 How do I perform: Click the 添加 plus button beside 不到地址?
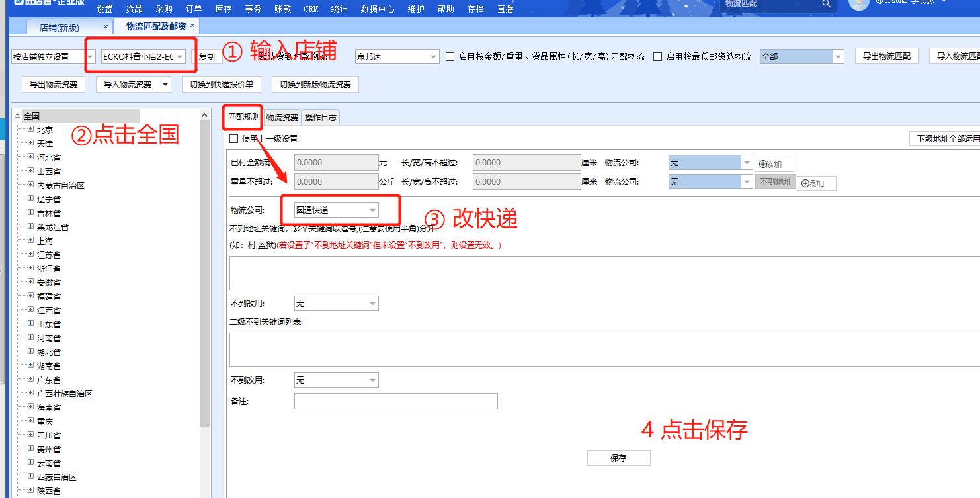point(816,183)
